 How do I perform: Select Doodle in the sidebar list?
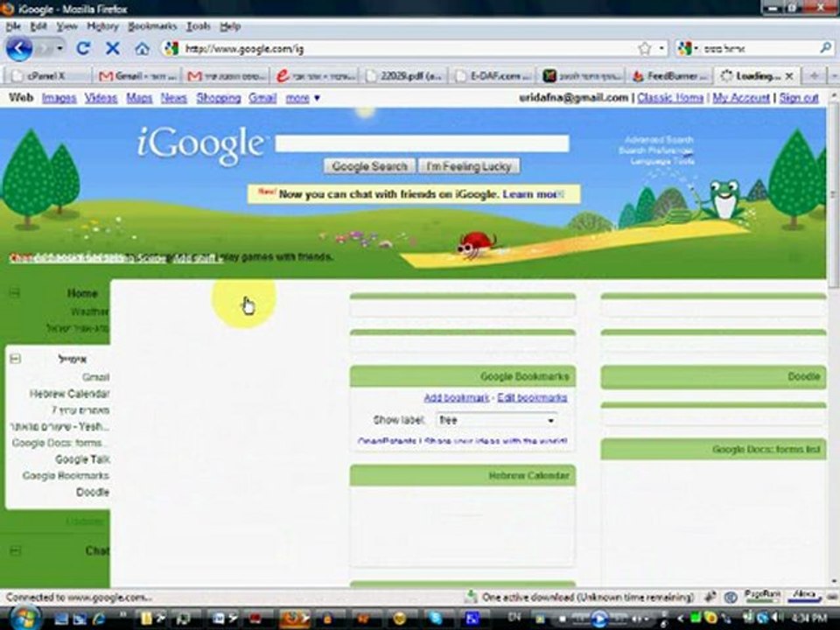pyautogui.click(x=93, y=492)
